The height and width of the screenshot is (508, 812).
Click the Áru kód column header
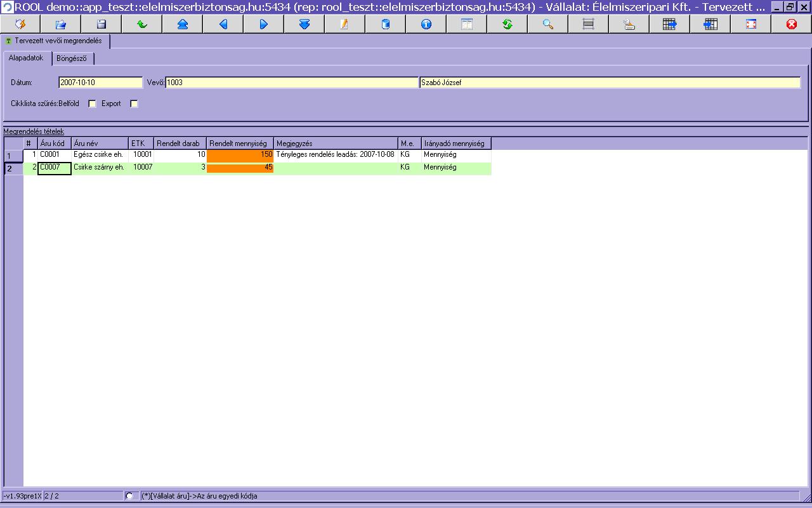point(55,144)
